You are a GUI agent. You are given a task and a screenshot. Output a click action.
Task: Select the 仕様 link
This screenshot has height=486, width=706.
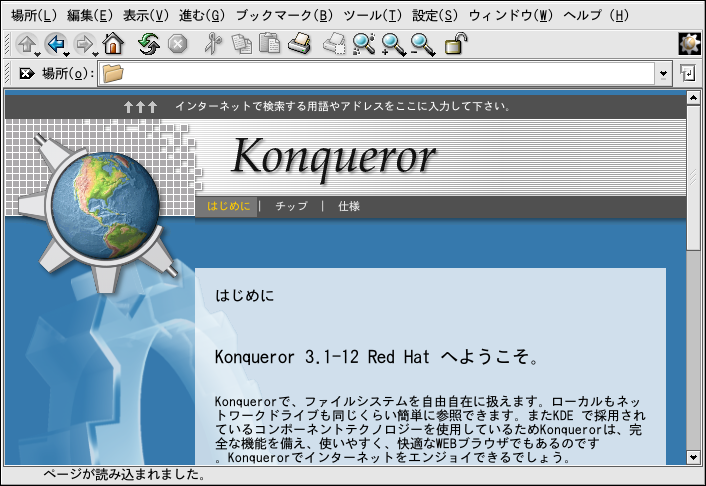(x=348, y=206)
